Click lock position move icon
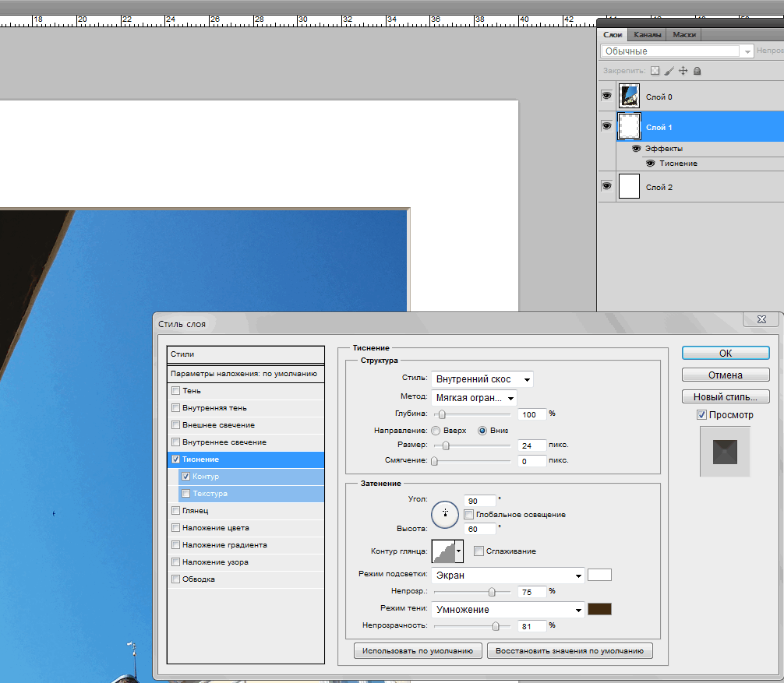784x683 pixels. pos(683,71)
